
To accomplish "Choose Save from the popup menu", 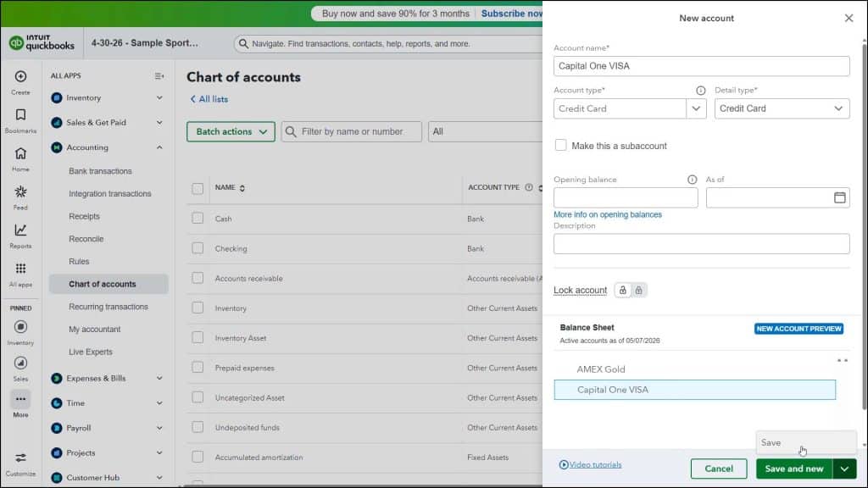I will point(806,442).
